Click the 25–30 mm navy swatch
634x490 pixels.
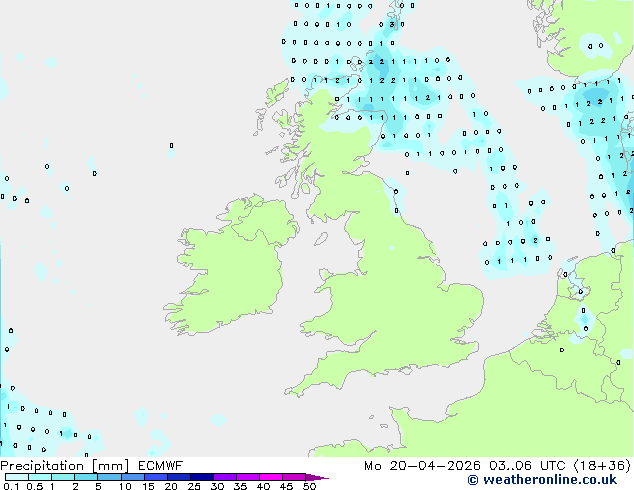pos(202,477)
